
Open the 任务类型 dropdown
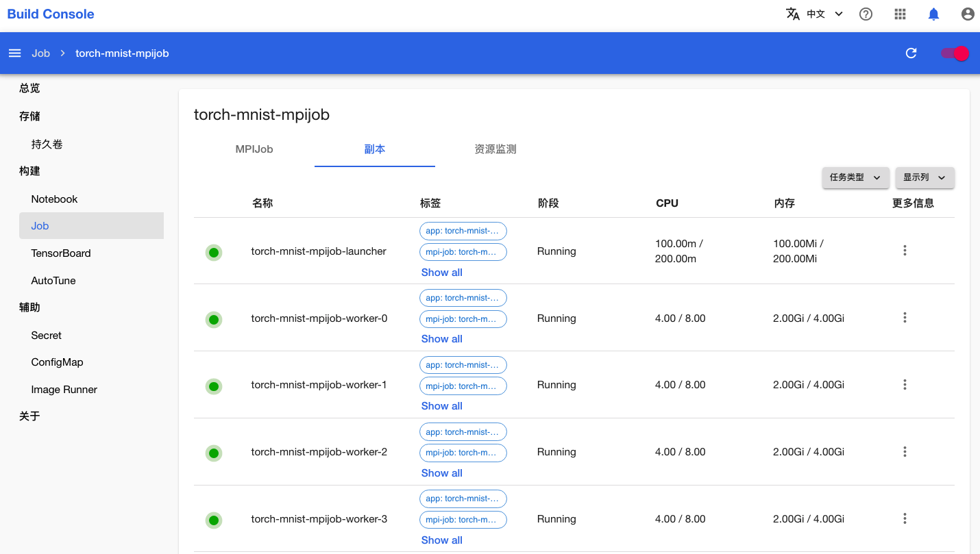coord(855,177)
